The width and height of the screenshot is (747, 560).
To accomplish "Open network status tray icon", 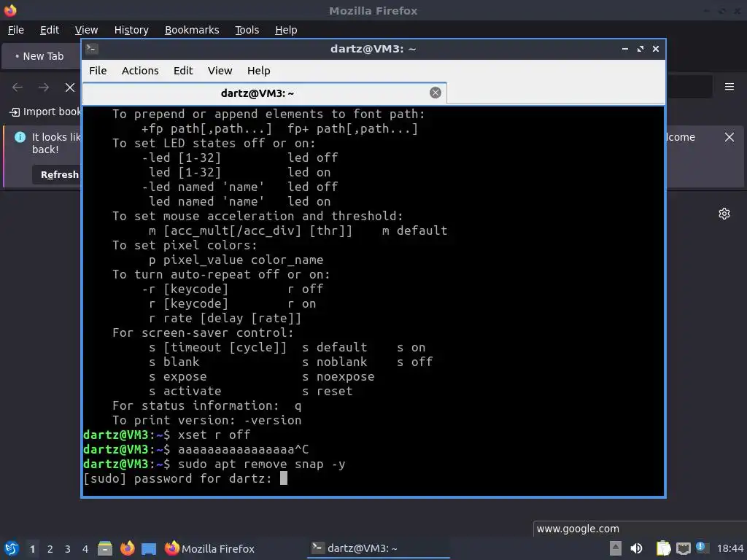I will [x=683, y=548].
